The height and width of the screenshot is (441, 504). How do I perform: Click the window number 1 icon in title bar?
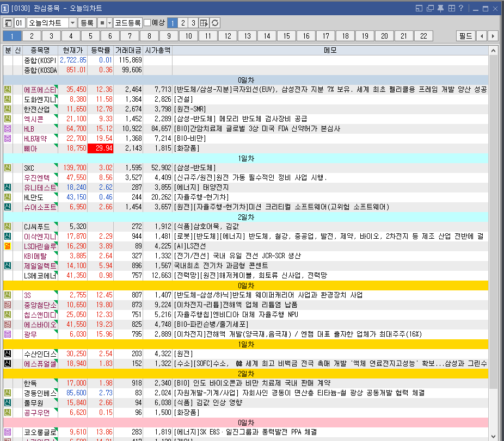[x=5, y=8]
